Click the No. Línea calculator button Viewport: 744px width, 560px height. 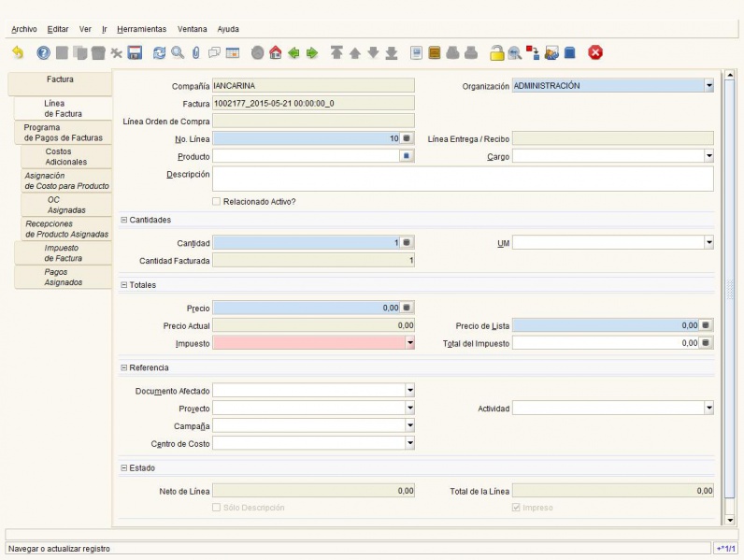pos(407,138)
